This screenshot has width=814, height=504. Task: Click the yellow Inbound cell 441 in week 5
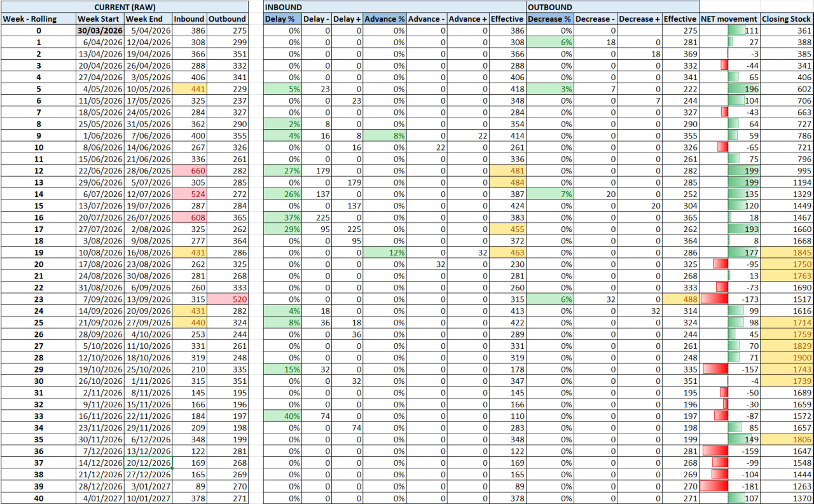coord(188,88)
